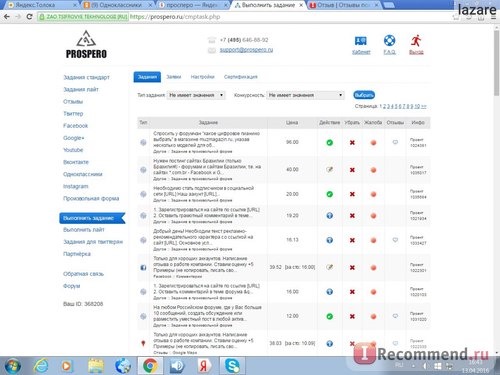Open the support@prospero.ru email link
Image resolution: width=500 pixels, height=375 pixels.
click(x=246, y=50)
